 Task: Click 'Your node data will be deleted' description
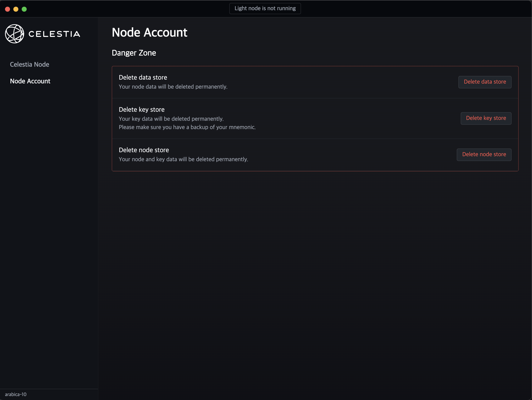(173, 87)
